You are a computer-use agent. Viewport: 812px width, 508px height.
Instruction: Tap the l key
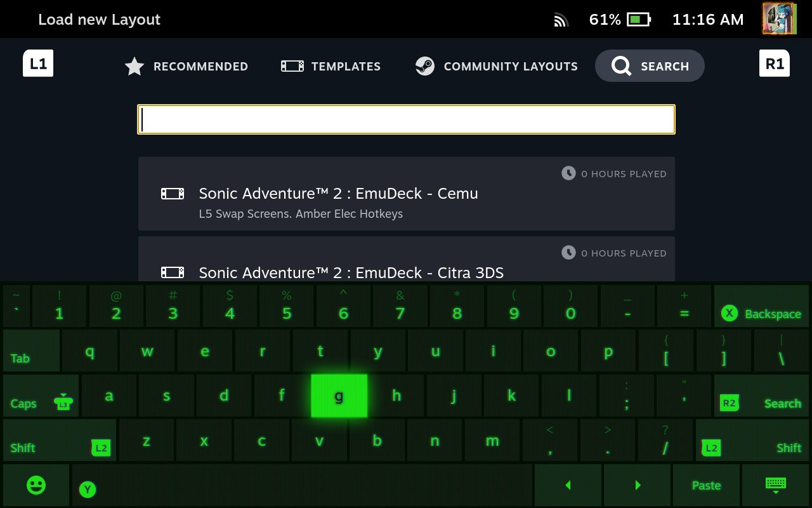point(569,396)
